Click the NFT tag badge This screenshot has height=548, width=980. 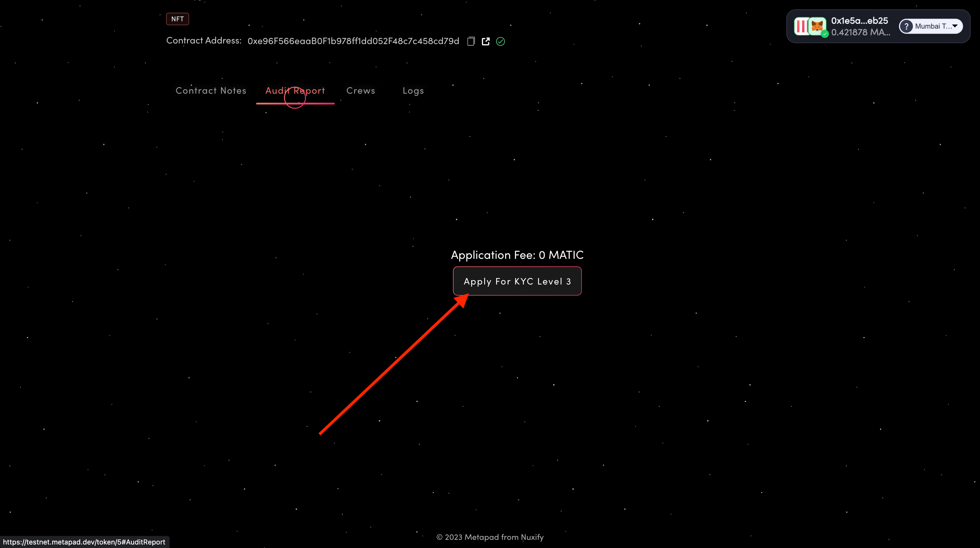point(177,19)
